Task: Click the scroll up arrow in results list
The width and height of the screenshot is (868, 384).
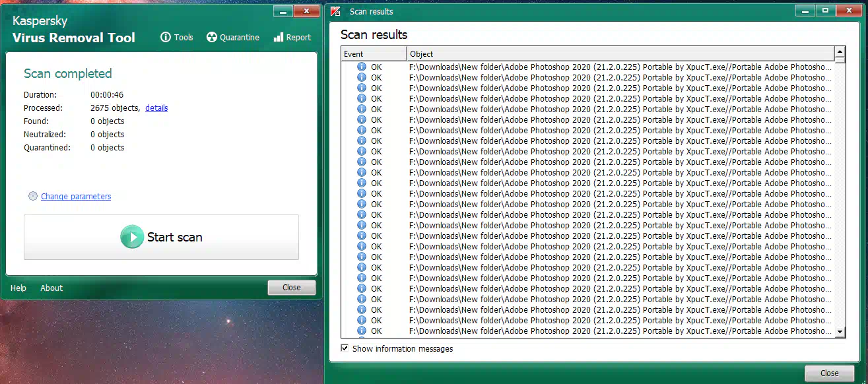Action: pyautogui.click(x=840, y=51)
